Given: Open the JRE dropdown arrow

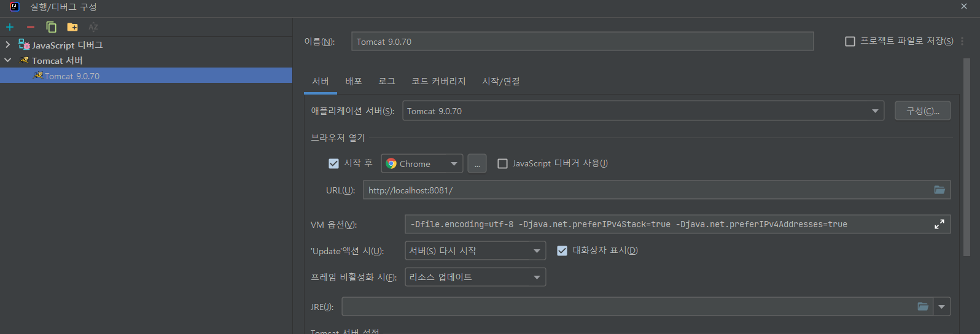Looking at the screenshot, I should pos(942,306).
